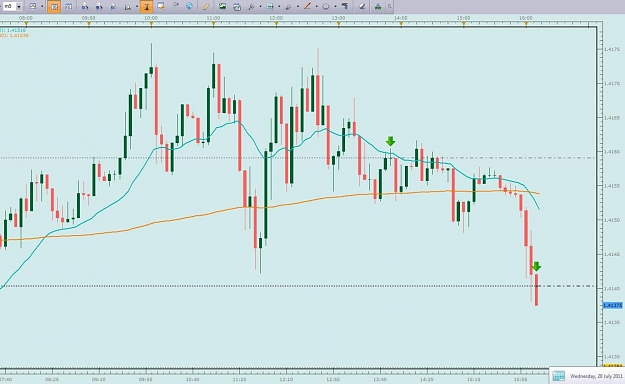Select the ellipse shape tool
The image size is (625, 384).
coord(326,6)
